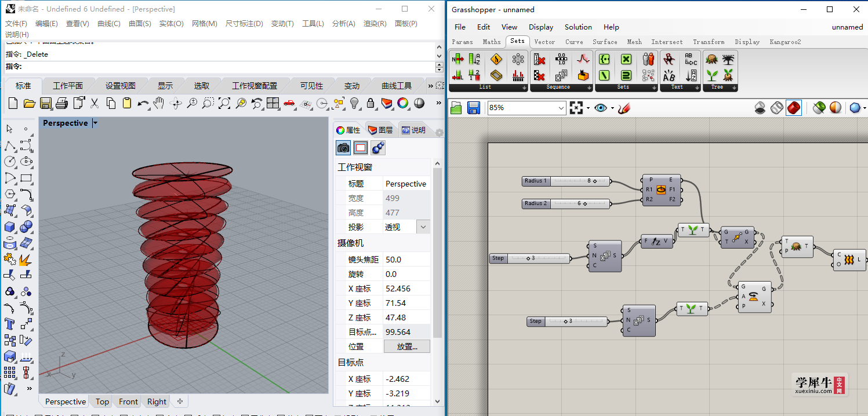Expand more Rhino toolbar tabs chevron

pos(430,86)
